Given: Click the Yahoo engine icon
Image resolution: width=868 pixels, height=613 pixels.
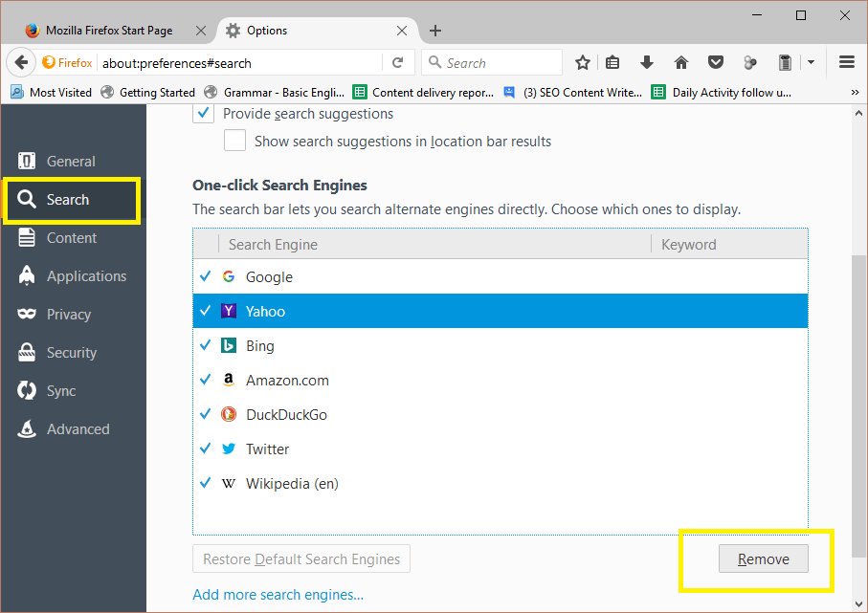Looking at the screenshot, I should (229, 311).
